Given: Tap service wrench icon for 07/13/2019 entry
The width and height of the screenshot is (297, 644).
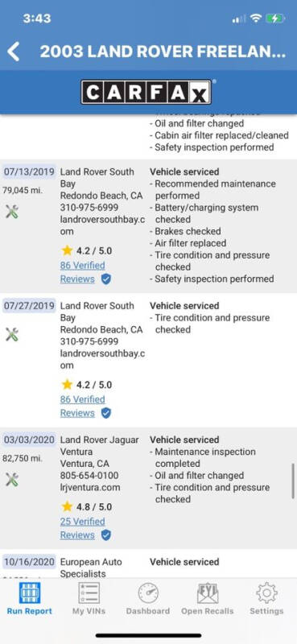Looking at the screenshot, I should pyautogui.click(x=12, y=212).
